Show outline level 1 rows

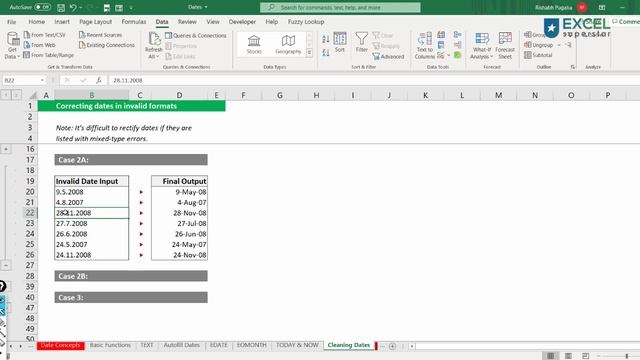tap(6, 95)
